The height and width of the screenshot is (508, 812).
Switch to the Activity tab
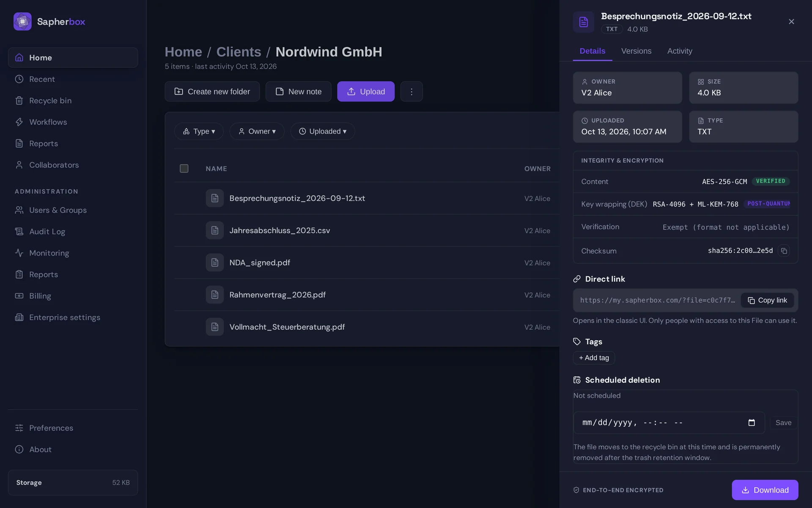point(680,51)
